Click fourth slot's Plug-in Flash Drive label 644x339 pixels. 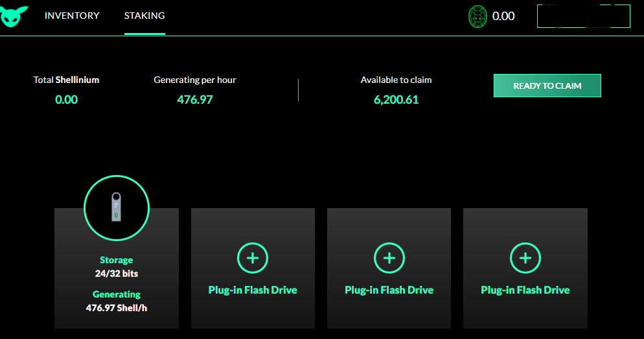tap(525, 290)
